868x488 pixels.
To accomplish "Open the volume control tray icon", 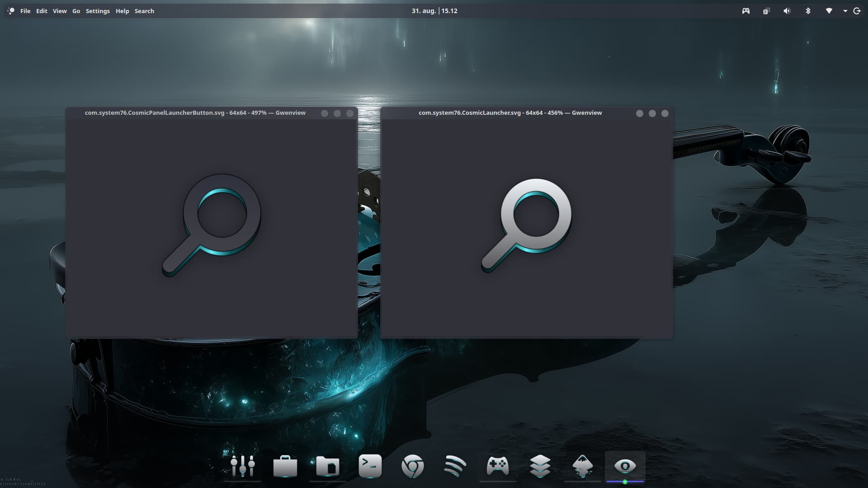I will pyautogui.click(x=787, y=11).
